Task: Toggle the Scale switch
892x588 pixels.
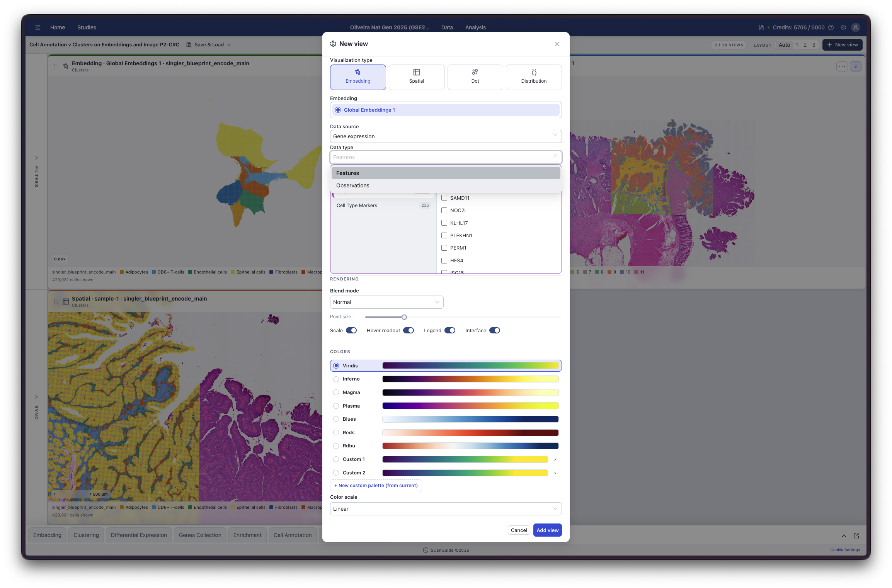Action: click(x=351, y=330)
